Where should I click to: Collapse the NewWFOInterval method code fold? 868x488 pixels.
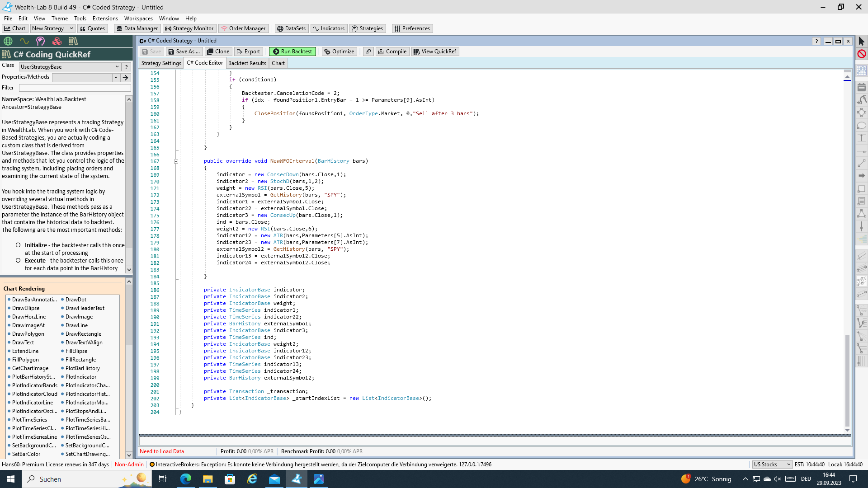(176, 161)
